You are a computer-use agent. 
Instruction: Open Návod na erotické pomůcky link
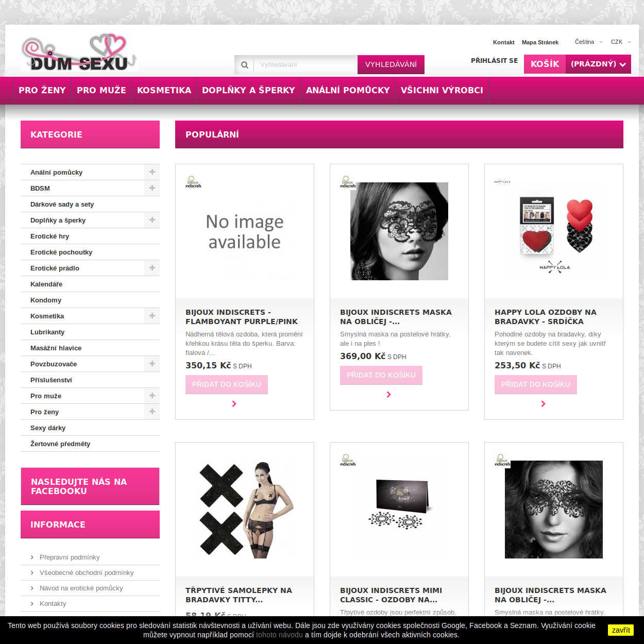click(81, 588)
